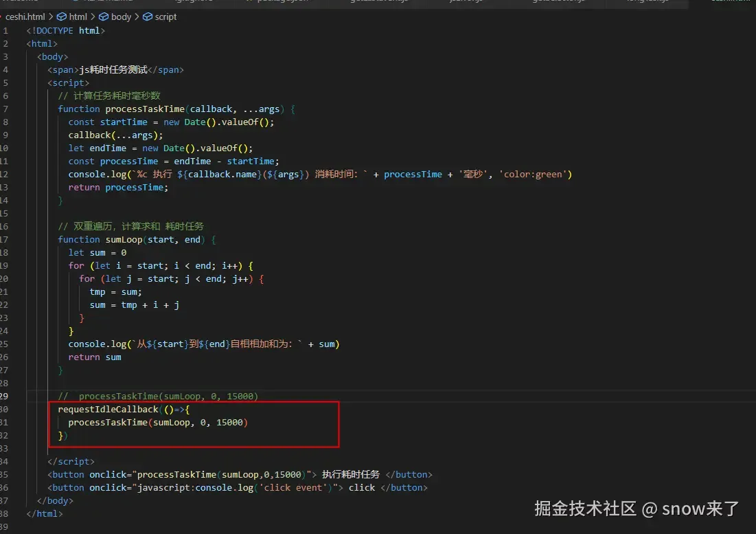Click processTaskTime call inside requestIdleCallback

158,422
